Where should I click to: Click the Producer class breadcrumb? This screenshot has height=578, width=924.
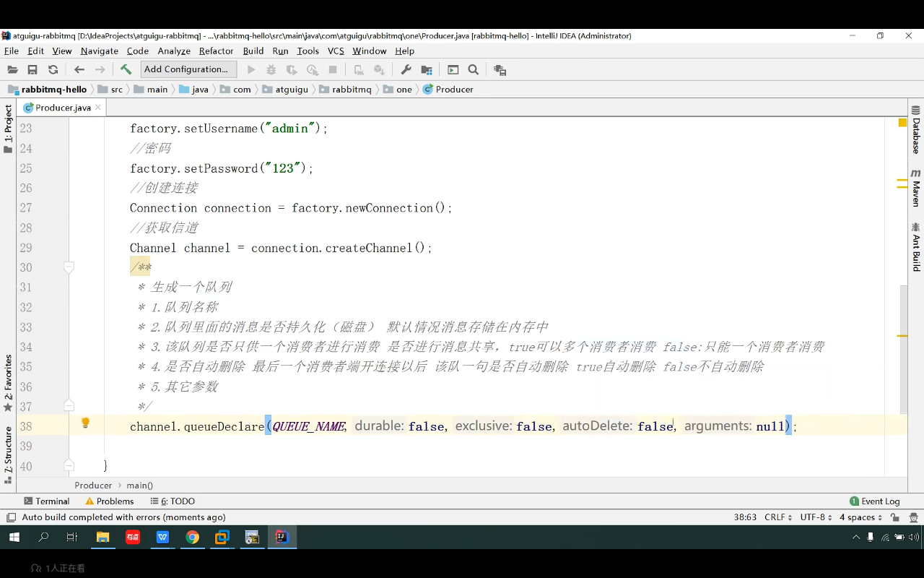[448, 90]
